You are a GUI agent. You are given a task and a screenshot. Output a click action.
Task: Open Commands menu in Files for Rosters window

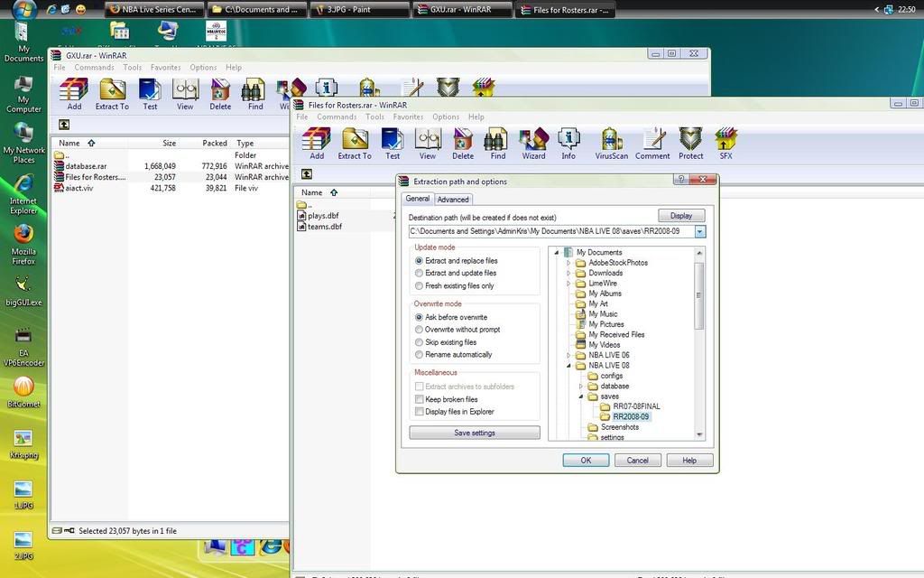[x=337, y=117]
